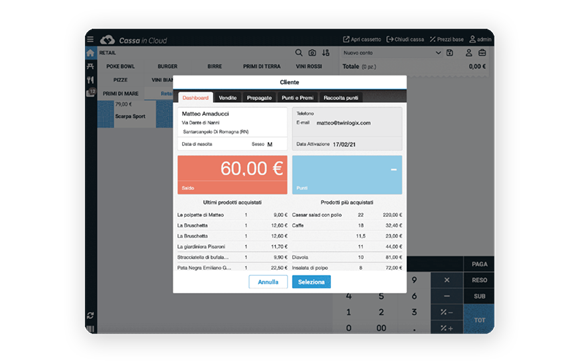
Task: Click the save account icon
Action: pyautogui.click(x=450, y=53)
